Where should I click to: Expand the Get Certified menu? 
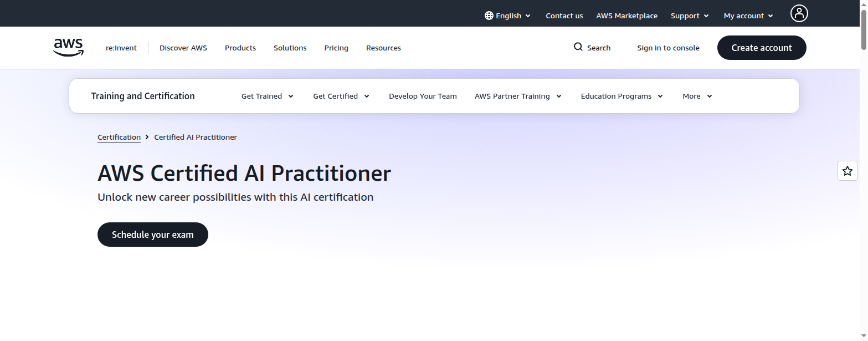coord(341,96)
